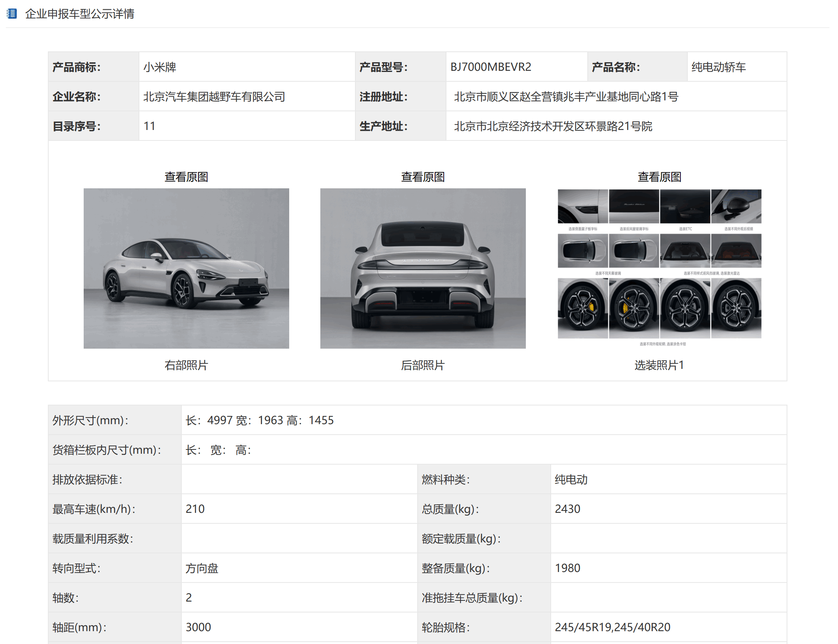
Task: Click the 载质量利用系数: label
Action: pyautogui.click(x=93, y=539)
